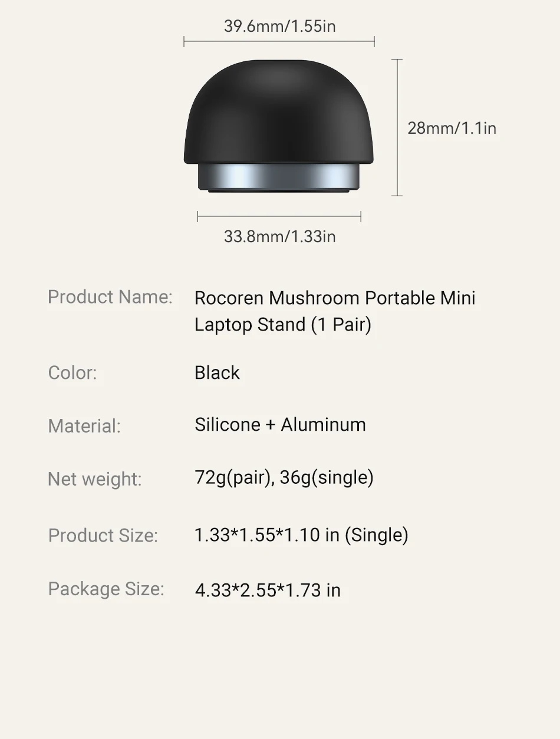This screenshot has width=560, height=739.
Task: Click the Color label
Action: 73,373
